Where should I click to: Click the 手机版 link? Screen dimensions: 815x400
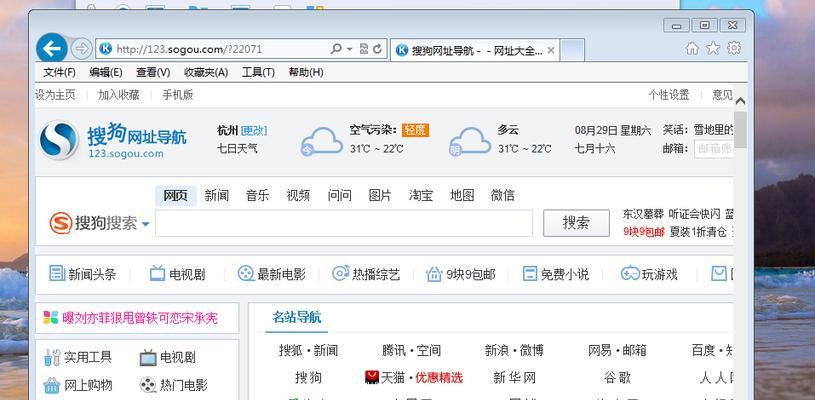[x=177, y=95]
